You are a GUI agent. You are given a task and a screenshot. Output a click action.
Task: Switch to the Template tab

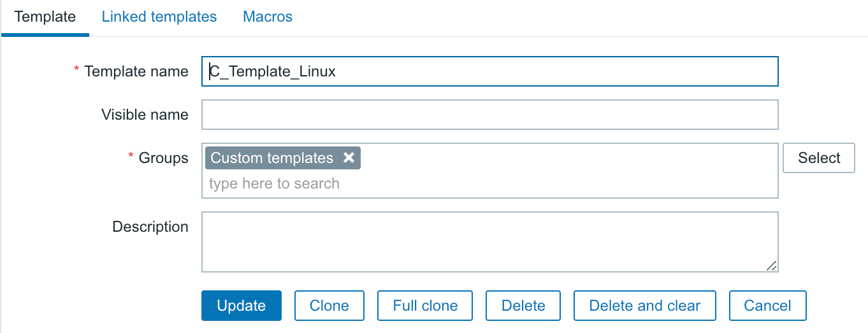(45, 17)
